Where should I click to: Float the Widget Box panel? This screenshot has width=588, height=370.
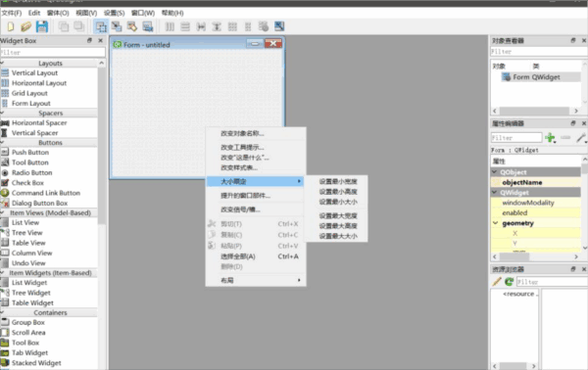pos(89,40)
